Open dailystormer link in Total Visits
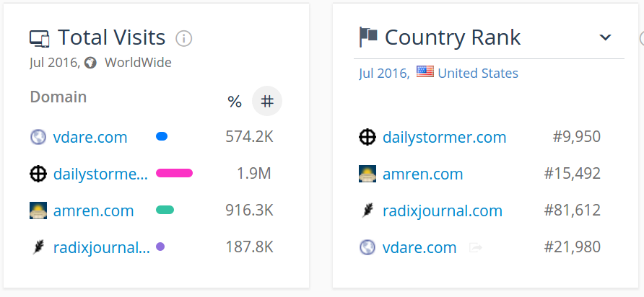The image size is (644, 297). [100, 174]
